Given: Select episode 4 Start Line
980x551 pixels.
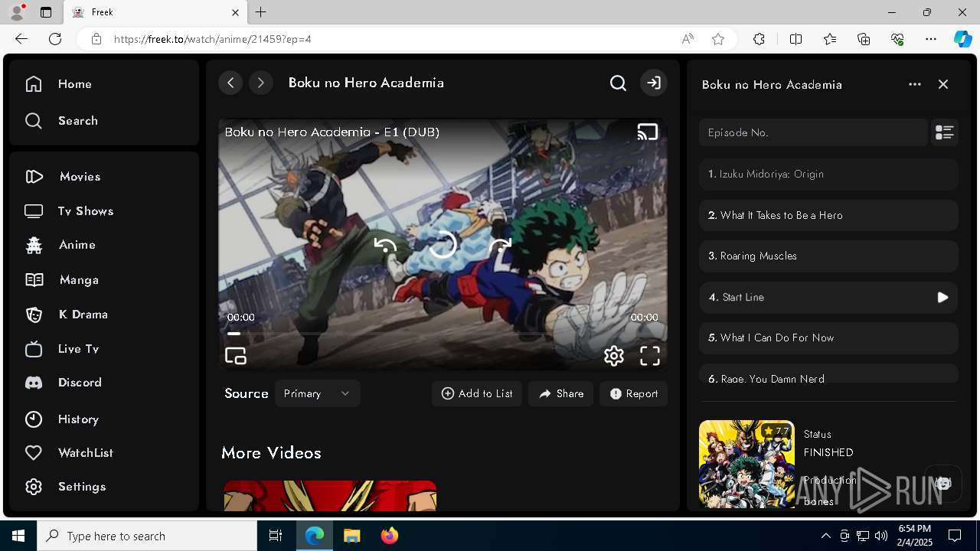Looking at the screenshot, I should click(828, 297).
